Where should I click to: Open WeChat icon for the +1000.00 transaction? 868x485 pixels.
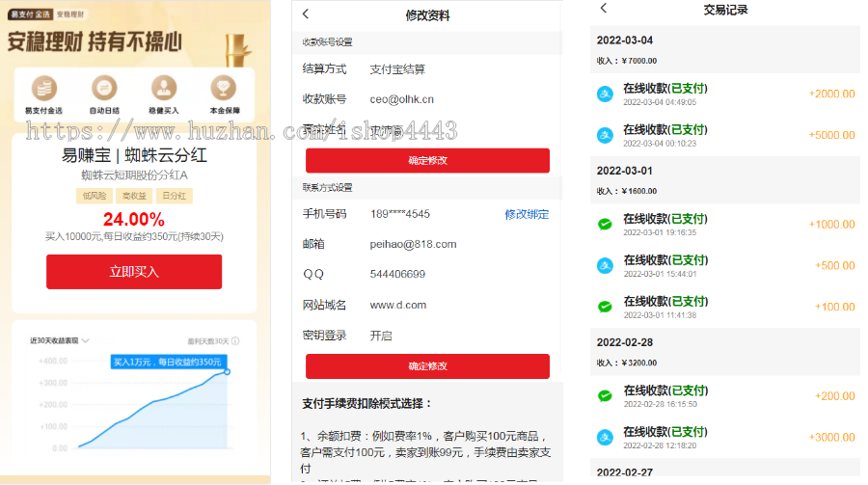605,225
